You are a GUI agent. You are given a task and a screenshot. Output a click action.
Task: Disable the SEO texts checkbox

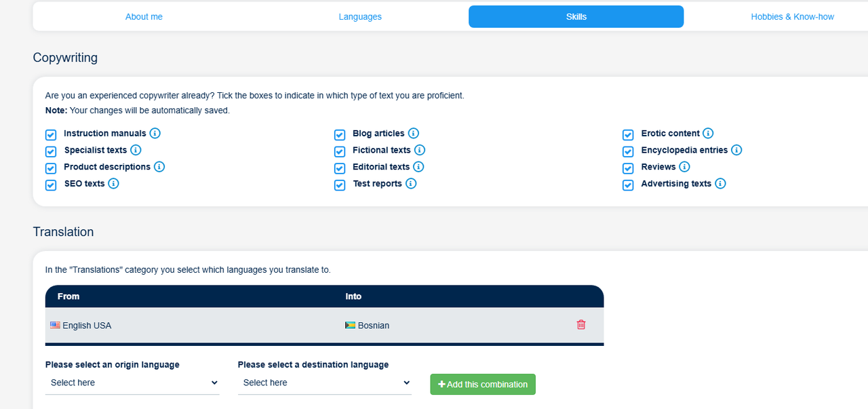51,185
